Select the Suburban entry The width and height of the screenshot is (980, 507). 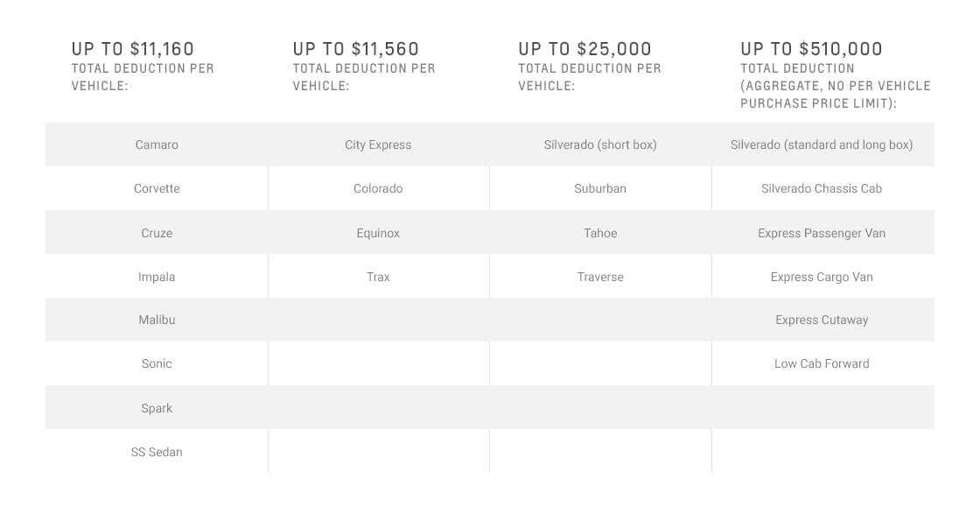(x=600, y=189)
